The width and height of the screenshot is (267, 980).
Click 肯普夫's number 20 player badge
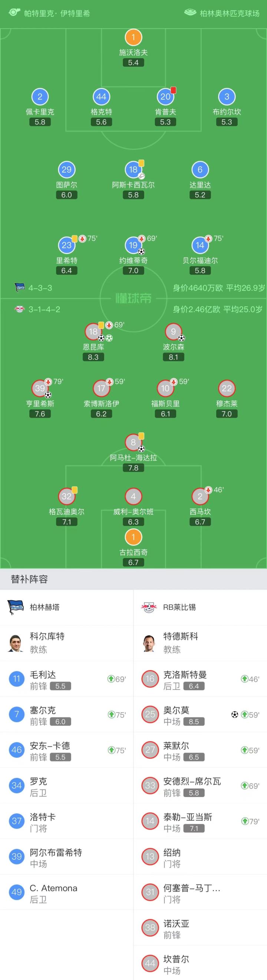[x=165, y=97]
